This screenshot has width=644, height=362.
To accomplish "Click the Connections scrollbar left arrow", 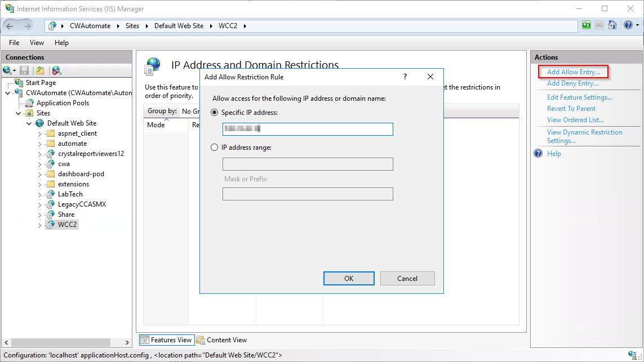I will [6, 342].
